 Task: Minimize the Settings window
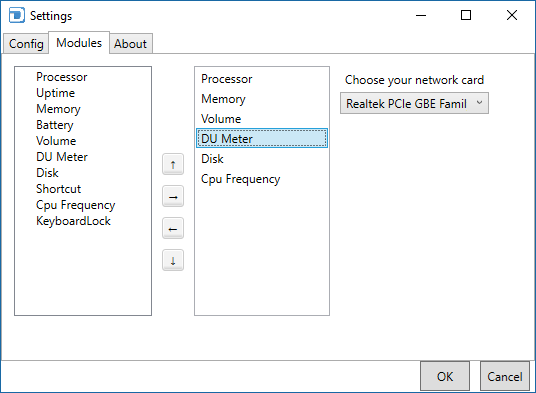click(421, 15)
